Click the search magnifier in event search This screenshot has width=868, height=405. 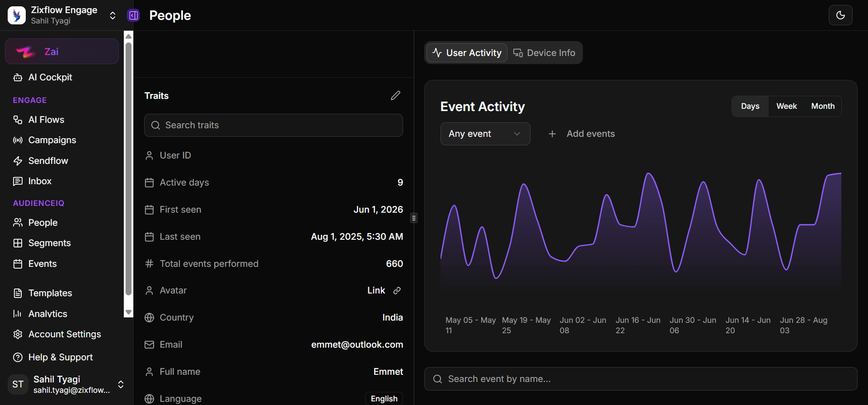click(x=437, y=379)
